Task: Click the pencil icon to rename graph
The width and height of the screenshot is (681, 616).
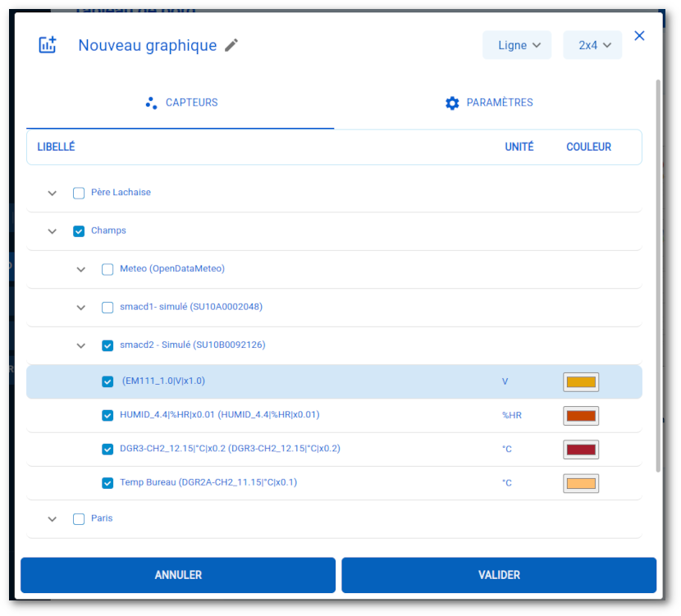Action: point(231,45)
